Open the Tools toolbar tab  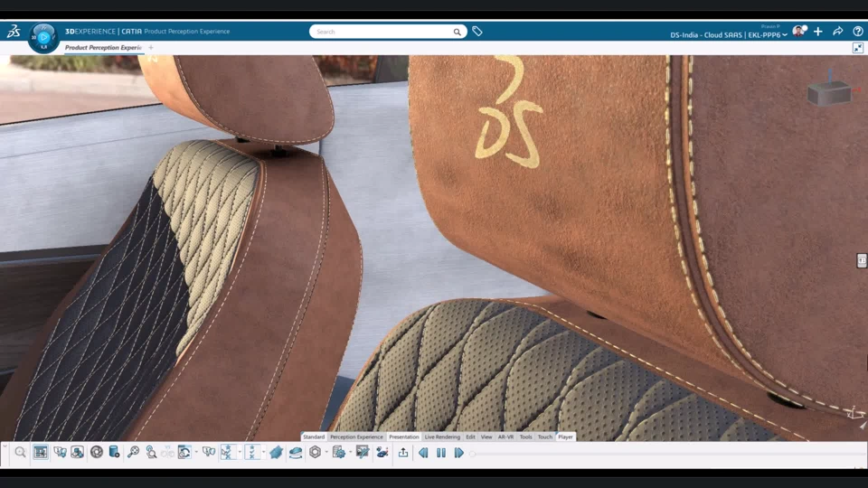tap(526, 437)
